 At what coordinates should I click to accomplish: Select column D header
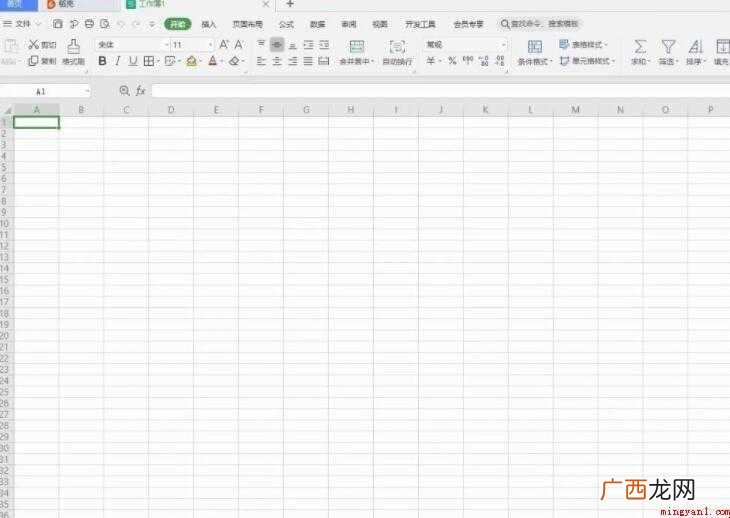click(171, 110)
